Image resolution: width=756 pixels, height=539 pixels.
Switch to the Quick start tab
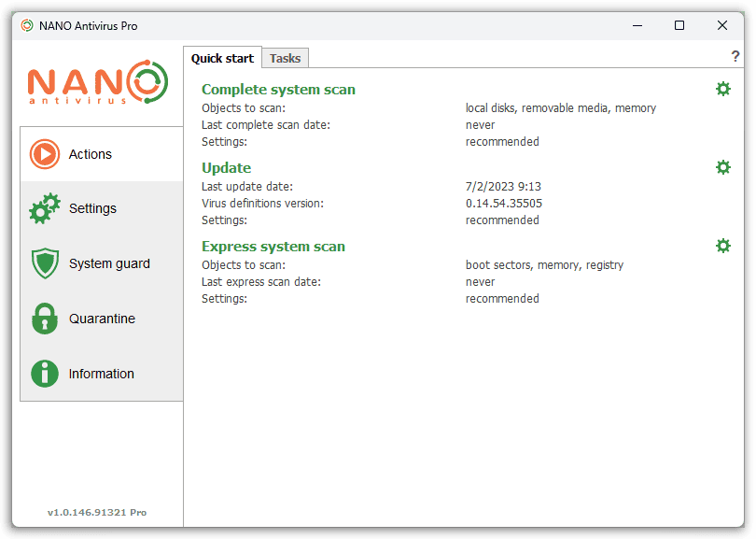(x=222, y=58)
